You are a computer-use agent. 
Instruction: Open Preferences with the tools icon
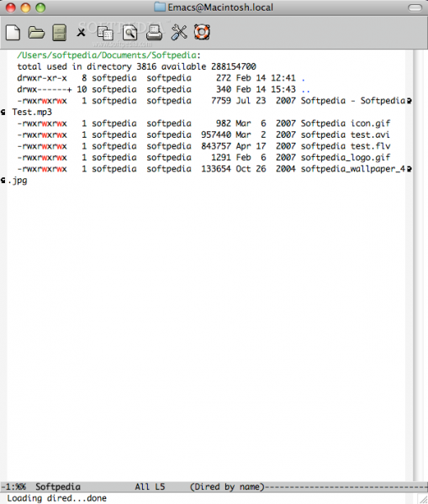coord(179,32)
